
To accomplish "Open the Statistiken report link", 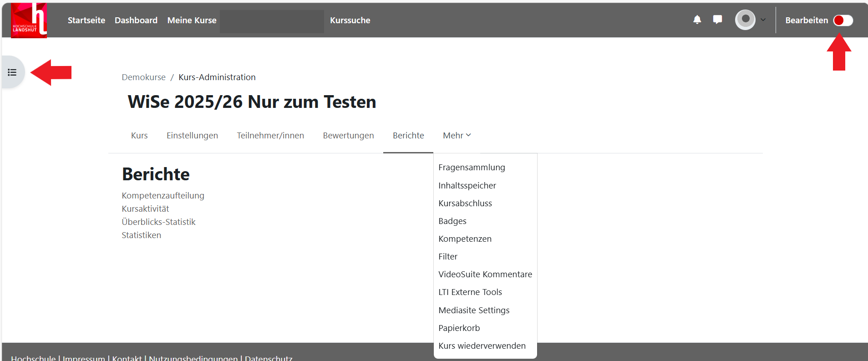I will 141,235.
